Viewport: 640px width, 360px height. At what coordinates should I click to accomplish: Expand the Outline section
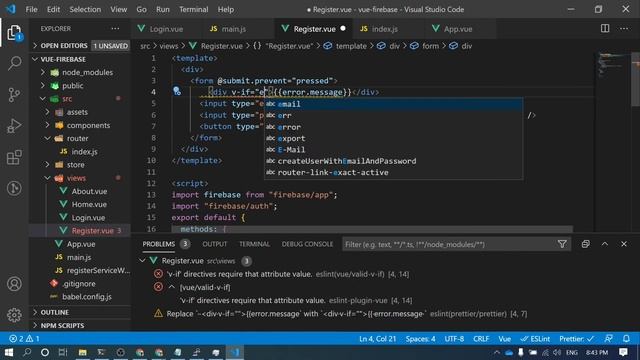[x=81, y=312]
